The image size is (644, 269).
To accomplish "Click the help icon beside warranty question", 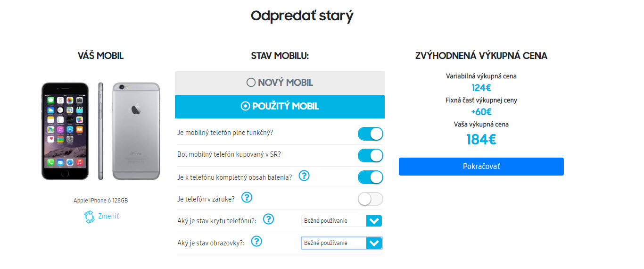I will 247,198.
